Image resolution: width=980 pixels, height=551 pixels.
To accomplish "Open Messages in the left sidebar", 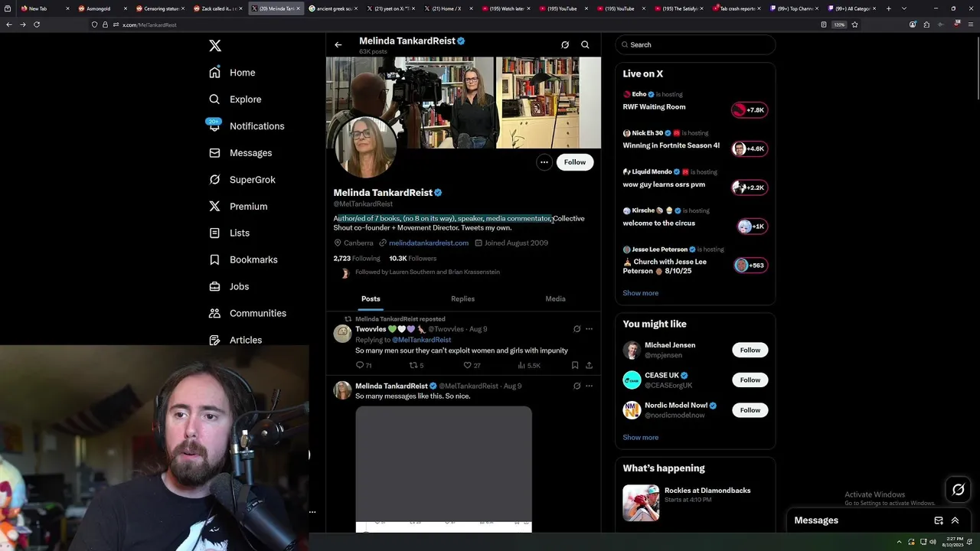I will click(240, 153).
